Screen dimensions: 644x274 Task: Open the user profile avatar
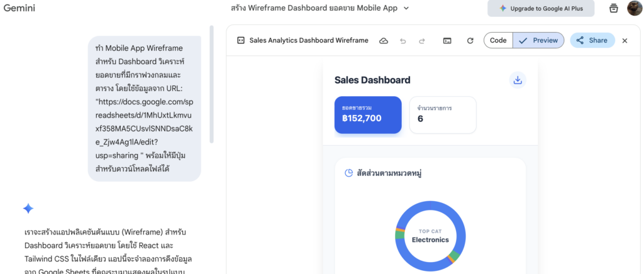click(x=635, y=8)
